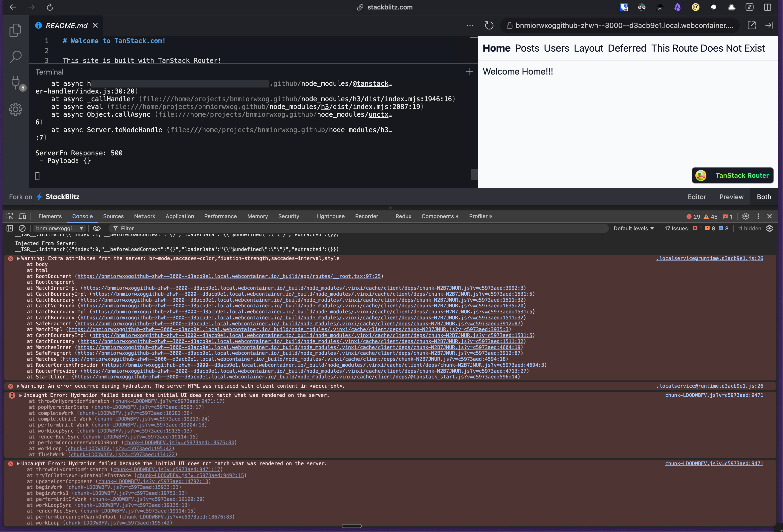Open the StackBlitz search sidebar icon

15,57
